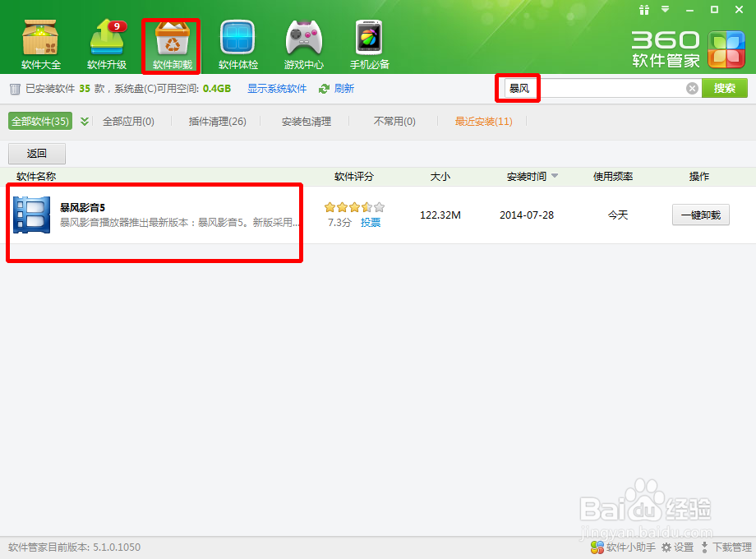
Task: Open 下载管理 download manager
Action: coord(728,547)
